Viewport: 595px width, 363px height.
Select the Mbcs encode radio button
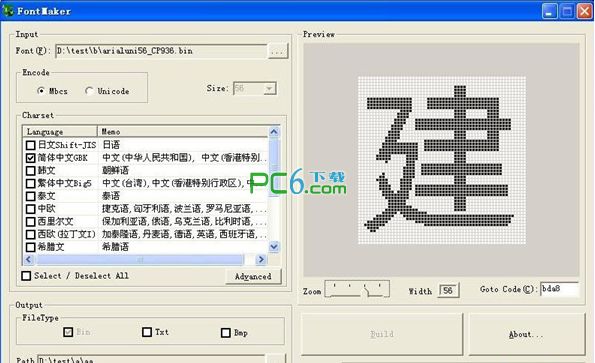tap(41, 91)
